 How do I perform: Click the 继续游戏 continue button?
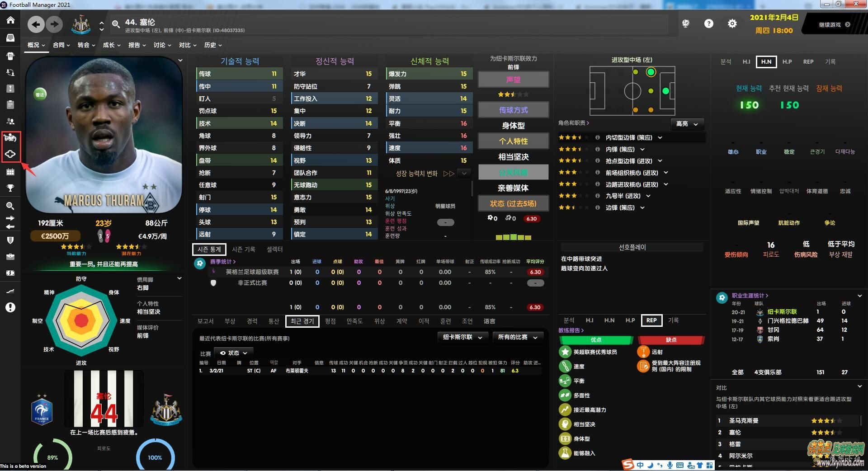coord(834,24)
